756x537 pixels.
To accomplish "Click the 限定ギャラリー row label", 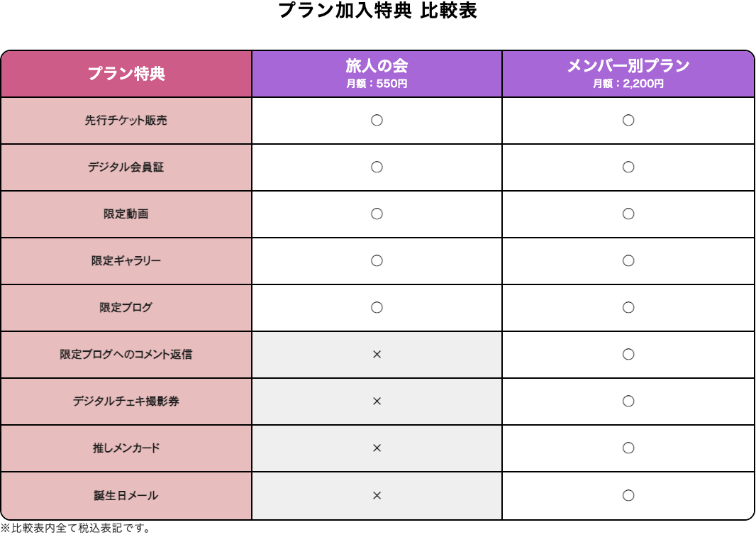I will click(126, 261).
